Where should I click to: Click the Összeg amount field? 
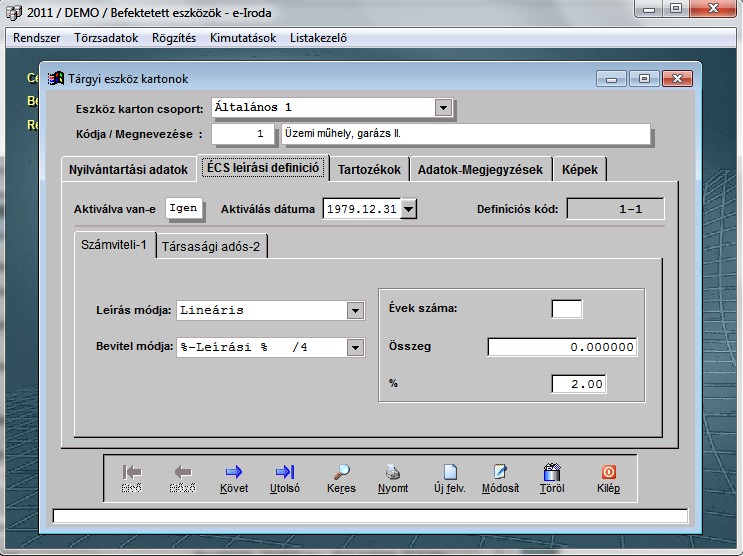(x=562, y=347)
